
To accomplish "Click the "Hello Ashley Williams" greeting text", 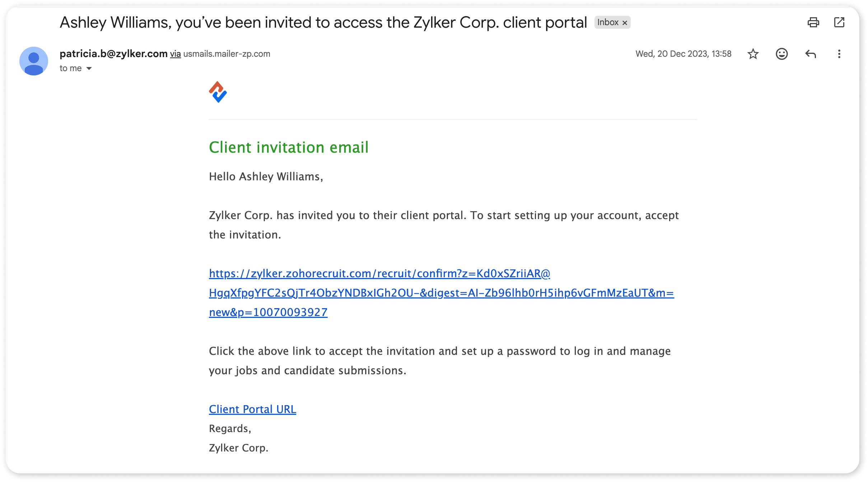I will tap(266, 177).
